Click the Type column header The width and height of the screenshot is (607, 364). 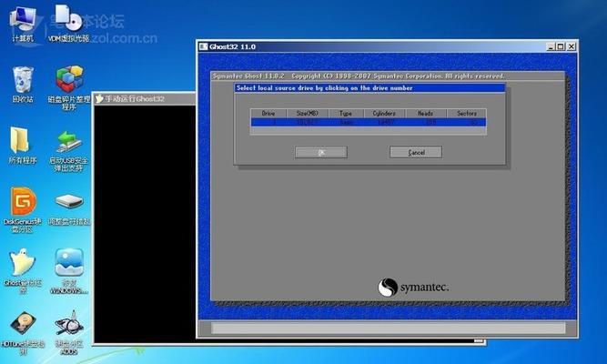coord(346,114)
